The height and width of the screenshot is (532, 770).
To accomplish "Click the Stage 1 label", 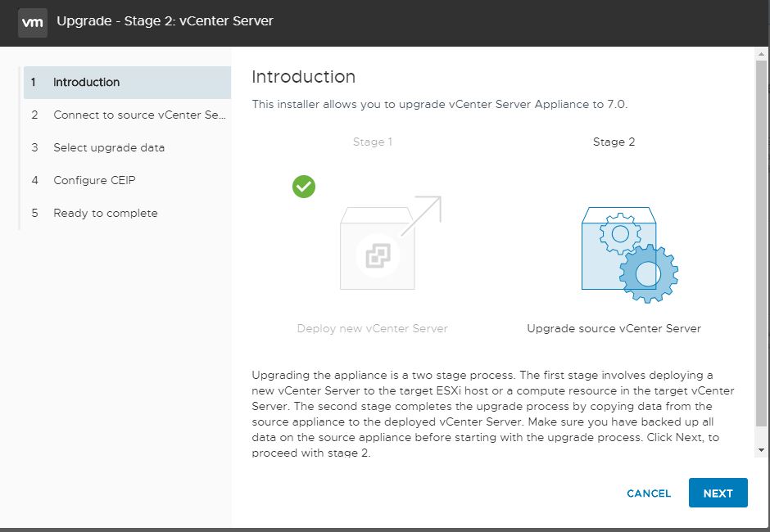I will point(372,142).
